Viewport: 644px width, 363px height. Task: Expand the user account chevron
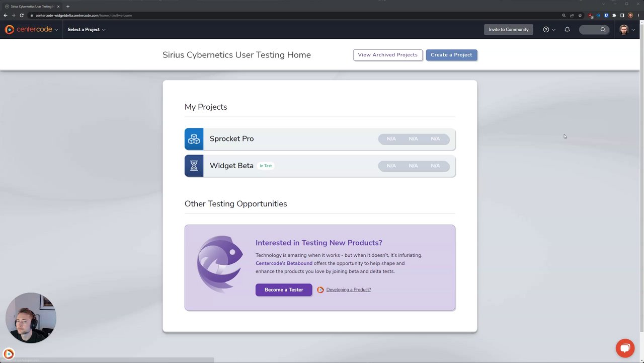click(633, 30)
